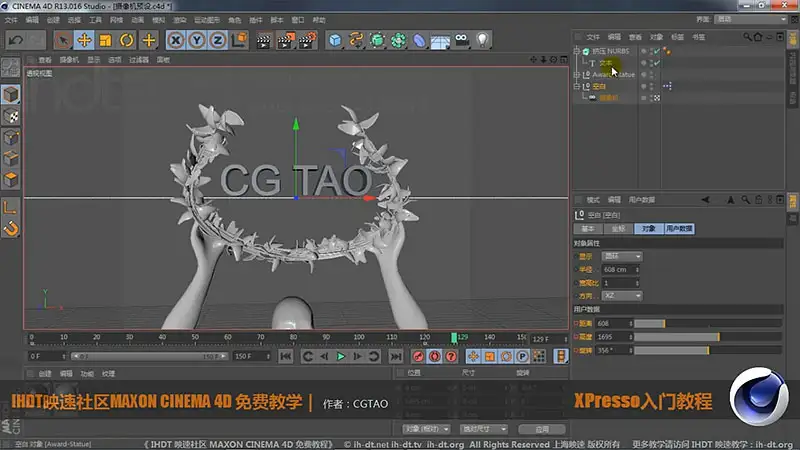Viewport: 800px width, 450px height.
Task: Click the XPresso tag on 空白 object
Action: [x=667, y=86]
